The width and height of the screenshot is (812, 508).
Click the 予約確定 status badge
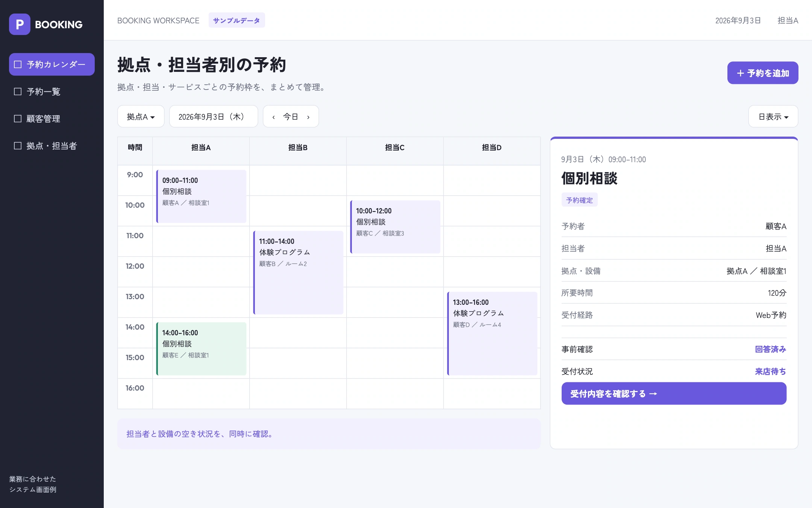579,200
